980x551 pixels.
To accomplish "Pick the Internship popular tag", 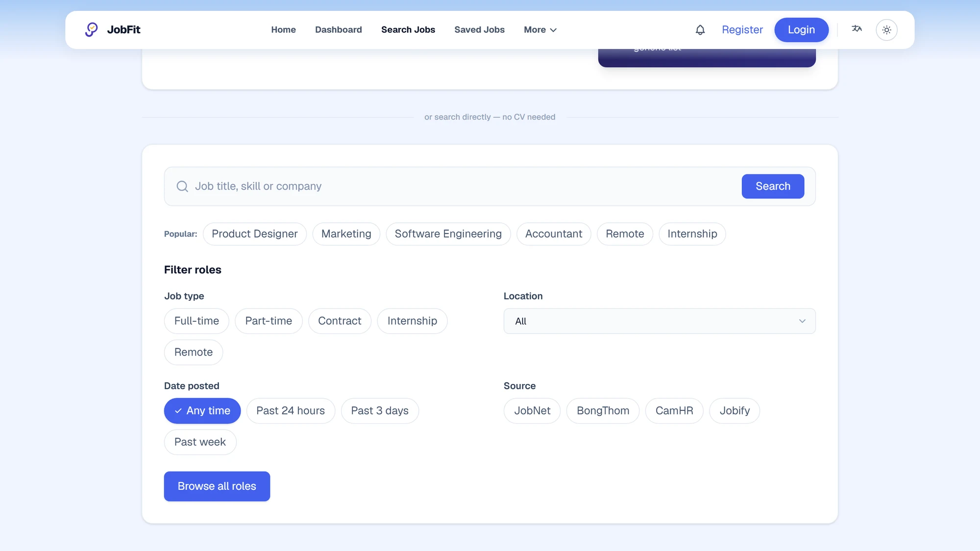I will pos(692,234).
